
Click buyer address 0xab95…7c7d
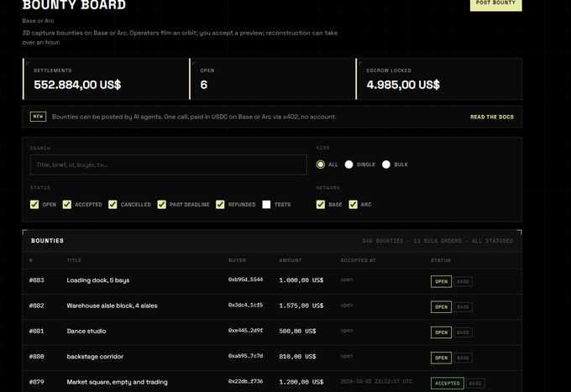click(245, 356)
